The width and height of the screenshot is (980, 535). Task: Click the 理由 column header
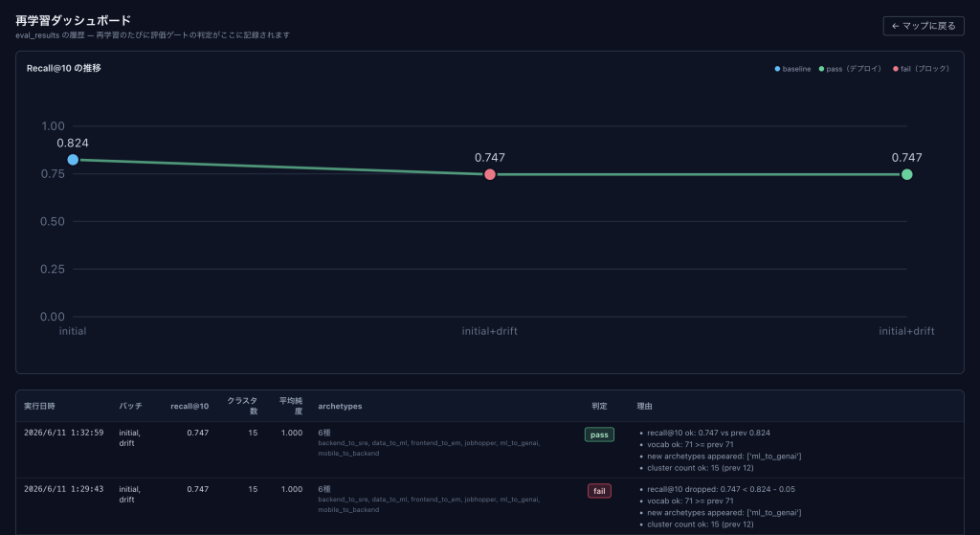click(x=644, y=406)
